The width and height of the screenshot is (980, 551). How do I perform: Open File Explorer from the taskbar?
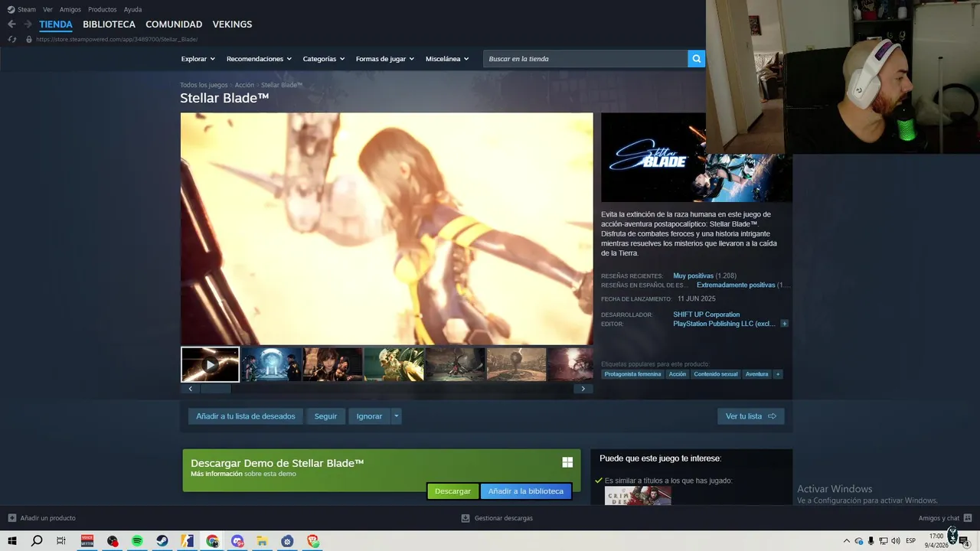coord(263,541)
